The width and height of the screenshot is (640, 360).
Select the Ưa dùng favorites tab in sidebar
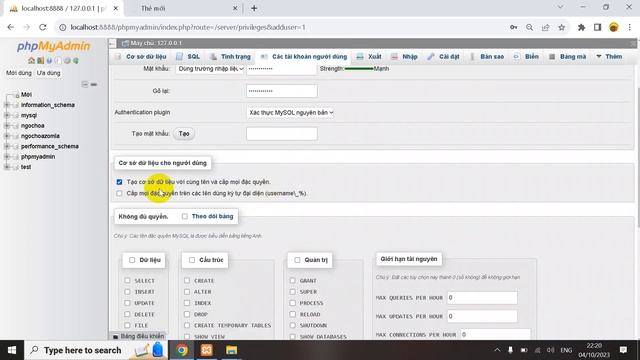pos(48,73)
